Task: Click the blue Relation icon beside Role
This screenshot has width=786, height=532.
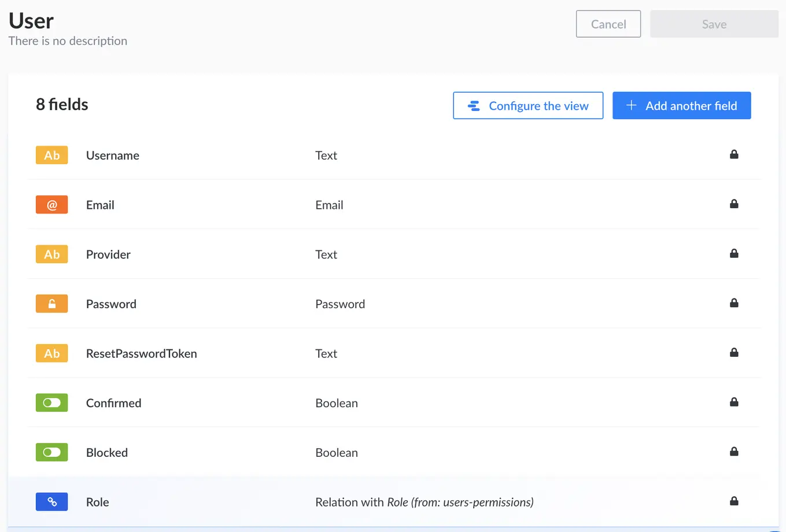Action: pos(51,502)
